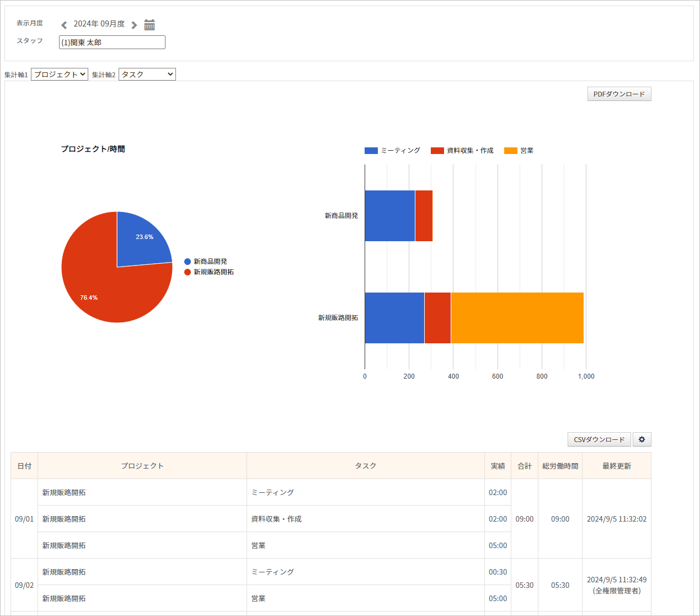The image size is (700, 616).
Task: Open the calendar date picker icon
Action: pos(149,25)
